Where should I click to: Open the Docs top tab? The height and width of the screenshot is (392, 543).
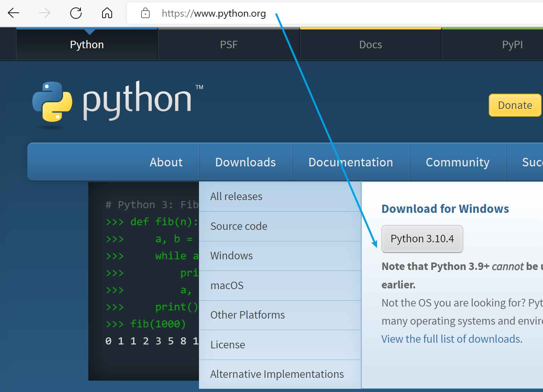click(x=371, y=45)
